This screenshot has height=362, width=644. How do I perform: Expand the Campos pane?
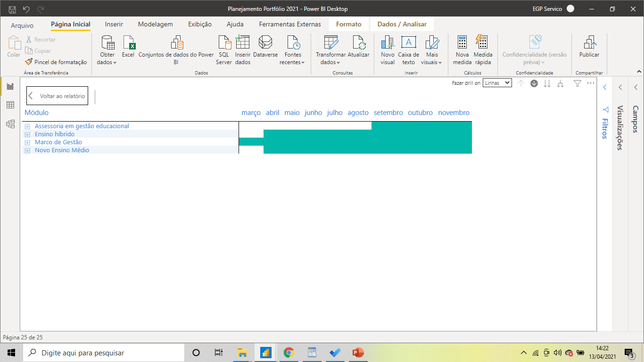(x=636, y=87)
